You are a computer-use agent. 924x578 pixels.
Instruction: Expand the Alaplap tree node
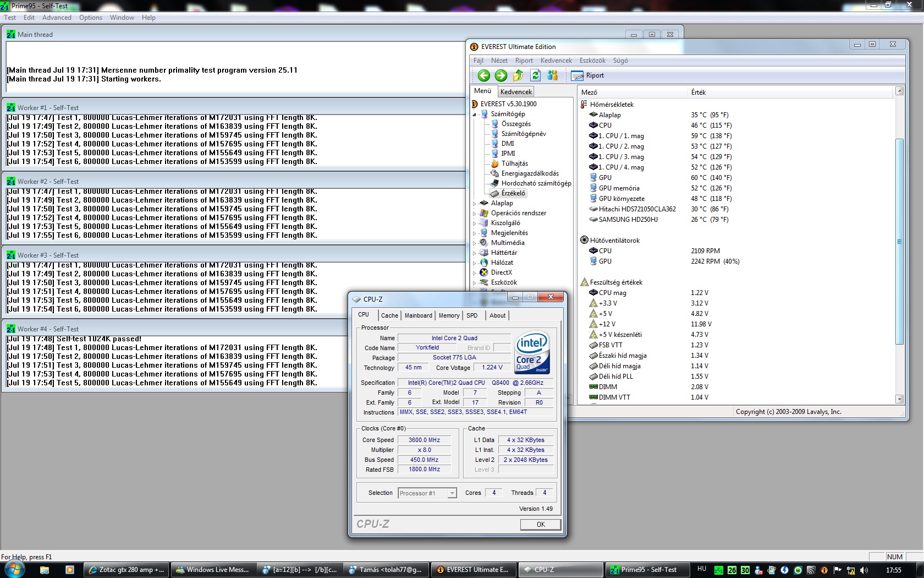click(475, 204)
